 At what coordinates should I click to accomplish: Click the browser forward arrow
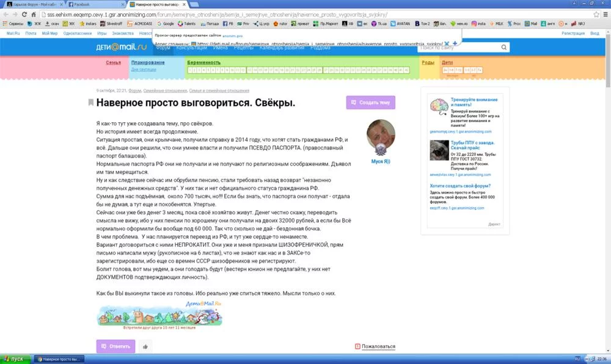tap(15, 15)
